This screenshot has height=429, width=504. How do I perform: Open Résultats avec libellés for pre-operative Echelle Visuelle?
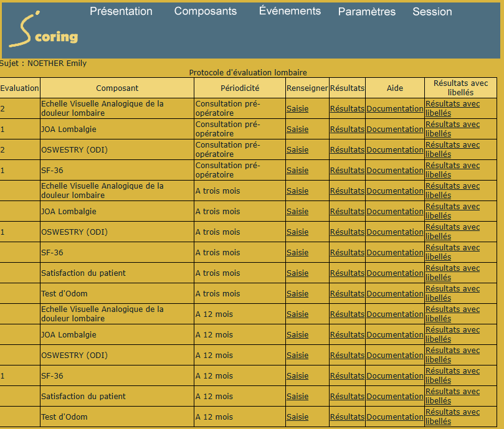tap(452, 108)
